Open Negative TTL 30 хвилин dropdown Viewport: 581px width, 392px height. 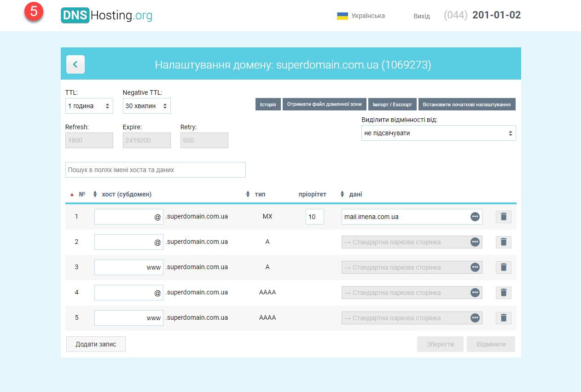[x=147, y=106]
